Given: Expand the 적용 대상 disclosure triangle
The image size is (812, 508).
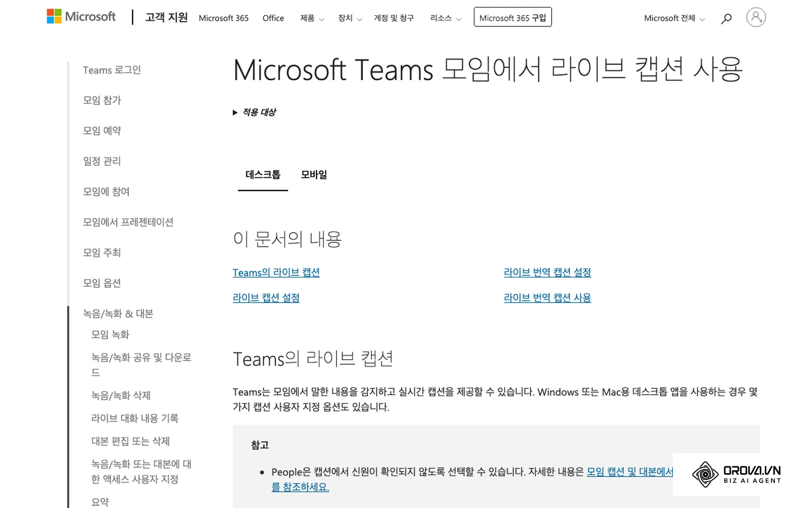Looking at the screenshot, I should coord(235,112).
